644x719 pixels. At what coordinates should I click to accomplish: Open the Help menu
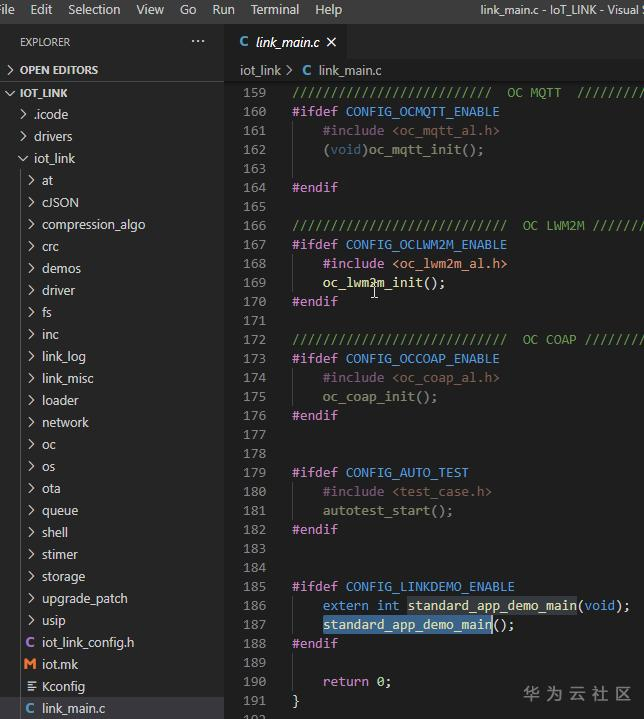pyautogui.click(x=328, y=10)
